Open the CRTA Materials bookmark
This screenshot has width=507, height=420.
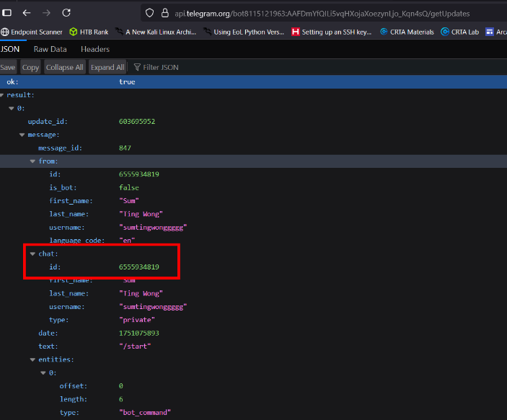coord(407,32)
